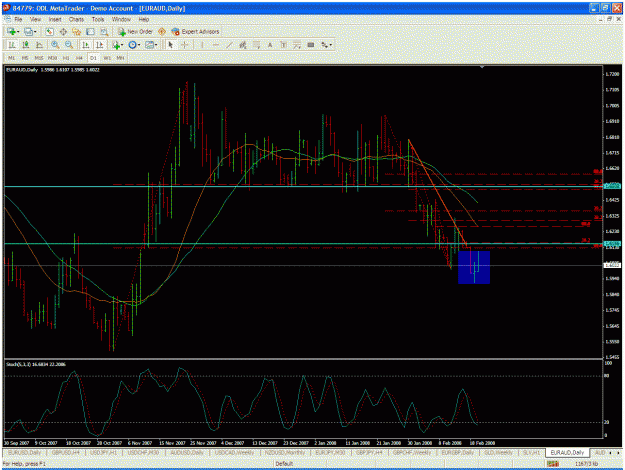Switch timeframe to W1
Image resolution: width=625 pixels, height=470 pixels.
(107, 58)
